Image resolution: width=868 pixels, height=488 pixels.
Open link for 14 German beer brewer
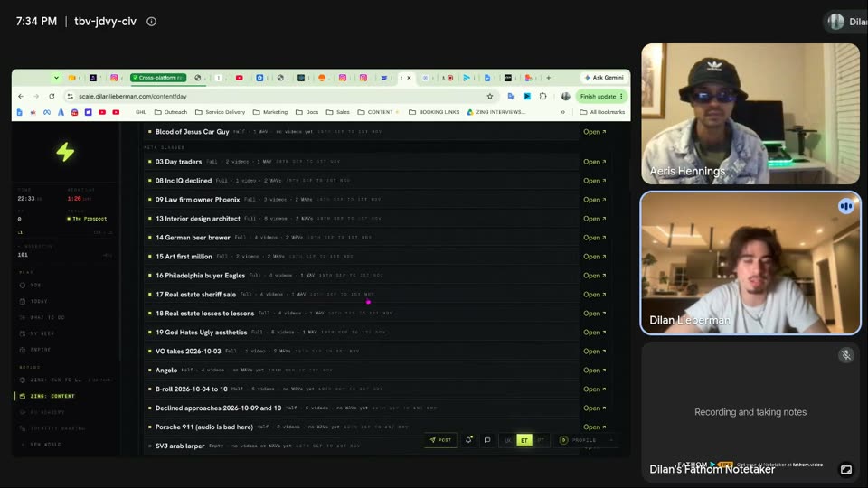[595, 238]
